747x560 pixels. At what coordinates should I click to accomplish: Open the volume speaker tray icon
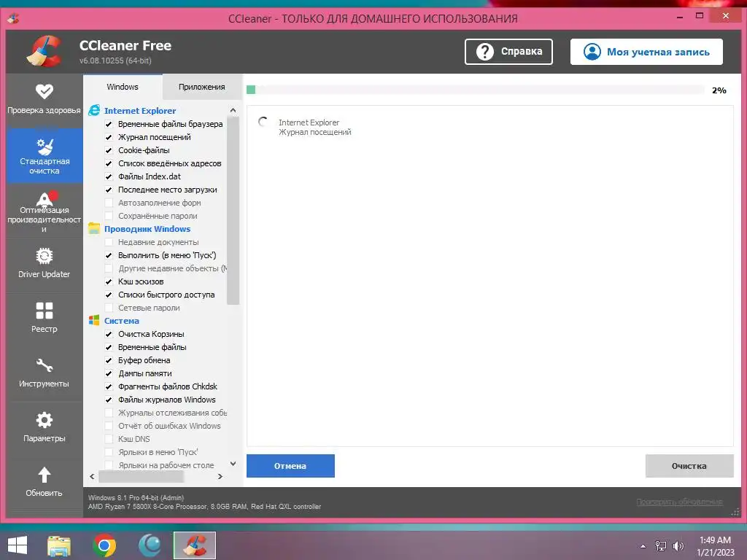678,546
